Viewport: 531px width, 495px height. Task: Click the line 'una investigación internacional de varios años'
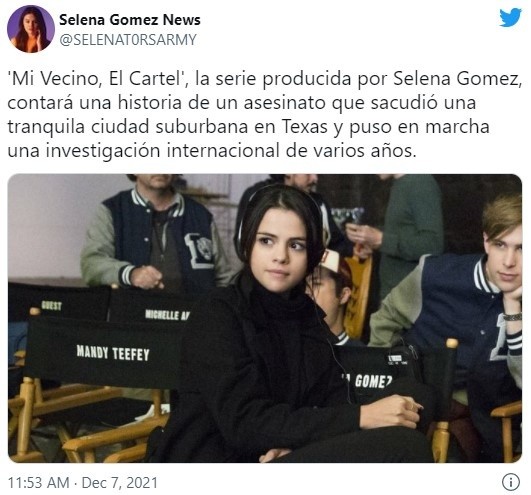(x=211, y=151)
